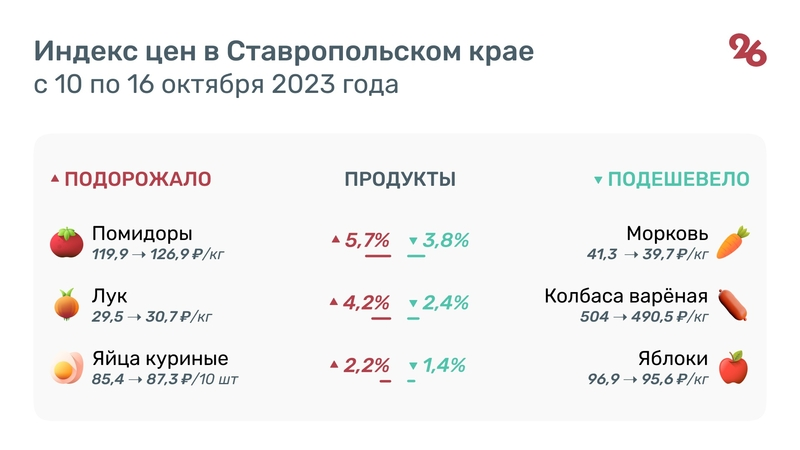
Task: Select the ПОДЕШЕВЕЛО heading
Action: 679,180
